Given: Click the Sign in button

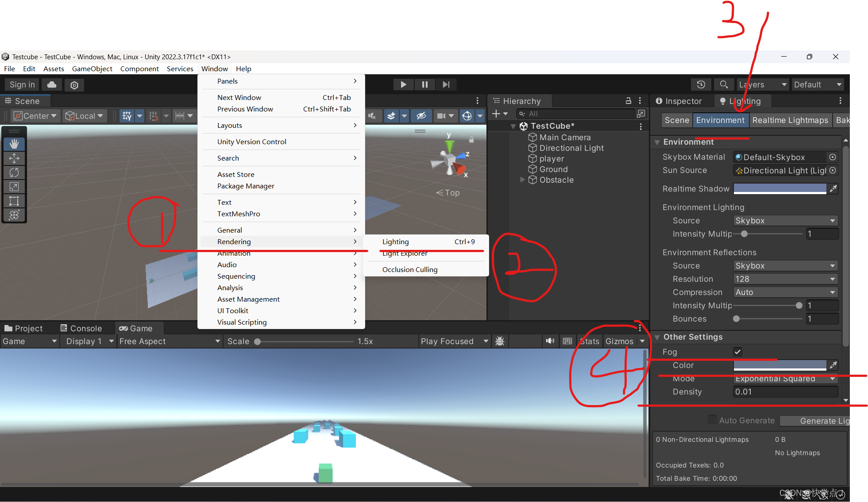Looking at the screenshot, I should pos(22,84).
